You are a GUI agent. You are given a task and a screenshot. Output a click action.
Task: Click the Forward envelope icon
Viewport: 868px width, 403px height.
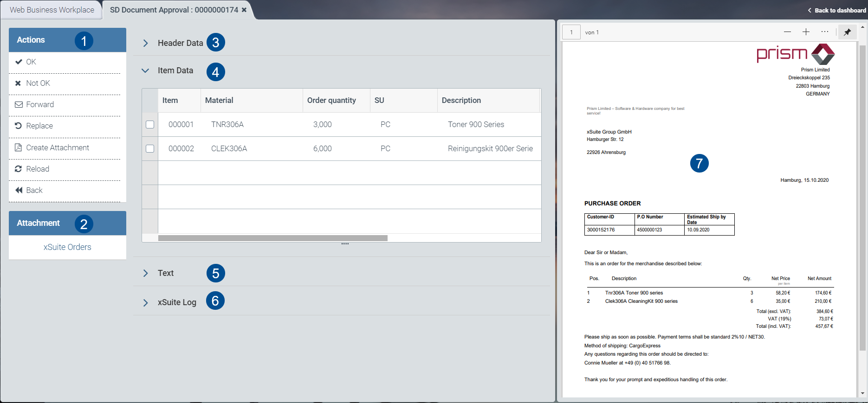pos(19,104)
